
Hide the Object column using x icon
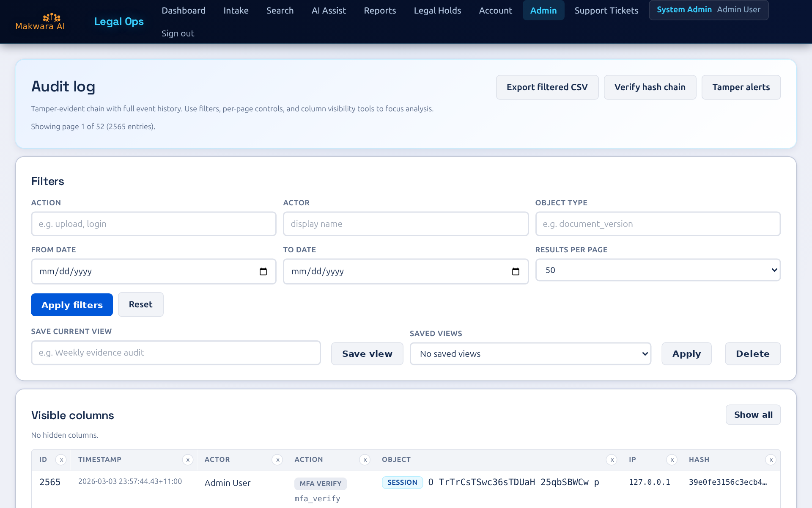pyautogui.click(x=612, y=460)
